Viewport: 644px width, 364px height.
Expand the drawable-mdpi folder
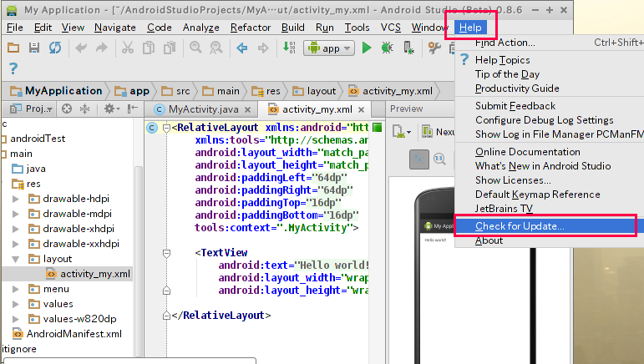pyautogui.click(x=16, y=214)
